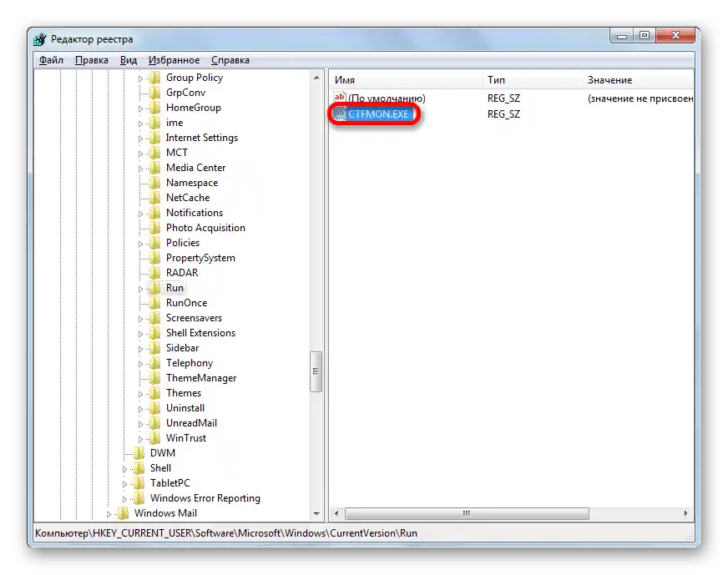Image resolution: width=728 pixels, height=575 pixels.
Task: Expand the Windows Mail key
Action: [109, 514]
